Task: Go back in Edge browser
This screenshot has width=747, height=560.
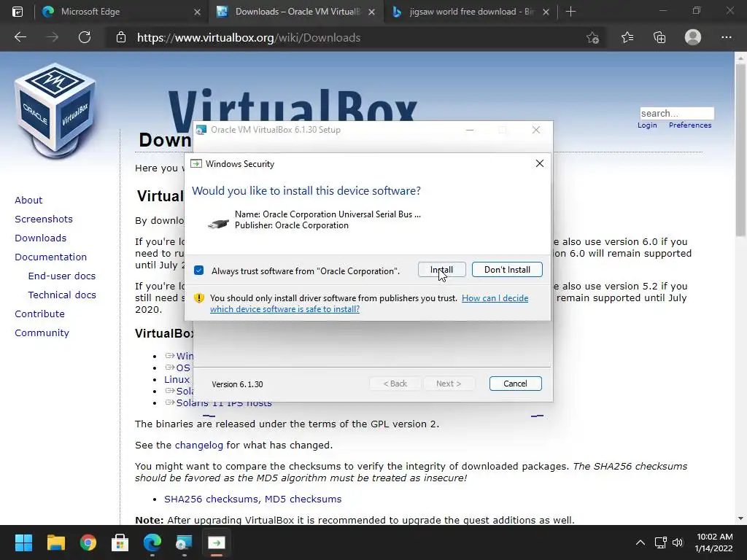Action: pyautogui.click(x=20, y=37)
